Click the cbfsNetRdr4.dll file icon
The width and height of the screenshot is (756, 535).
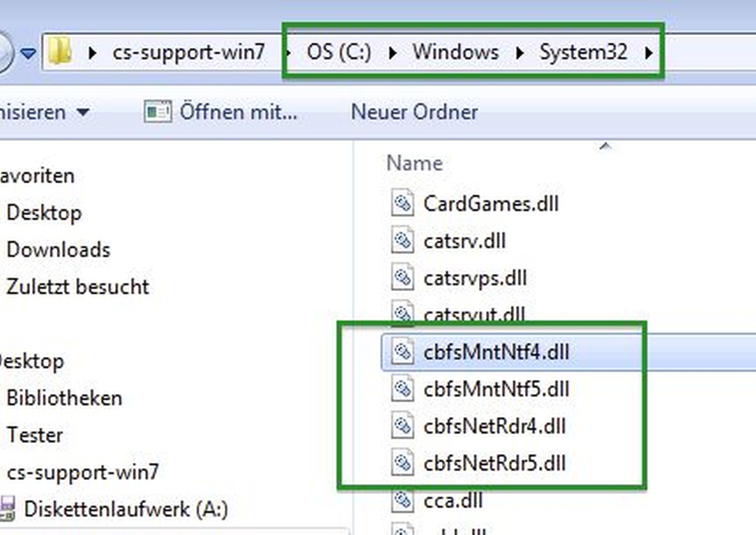[x=402, y=426]
